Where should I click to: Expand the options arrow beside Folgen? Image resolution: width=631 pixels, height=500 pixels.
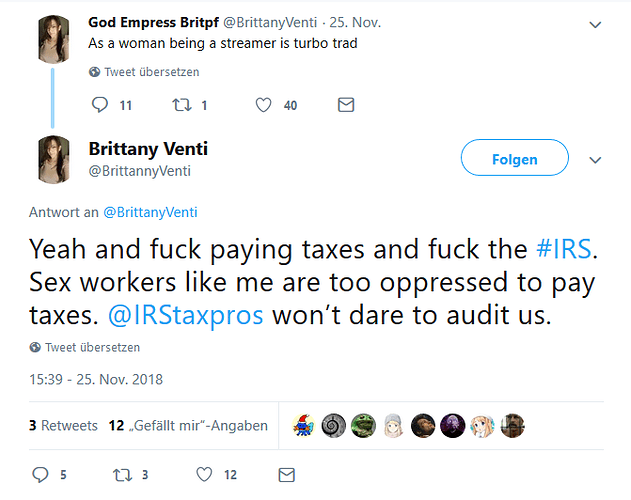click(x=597, y=160)
